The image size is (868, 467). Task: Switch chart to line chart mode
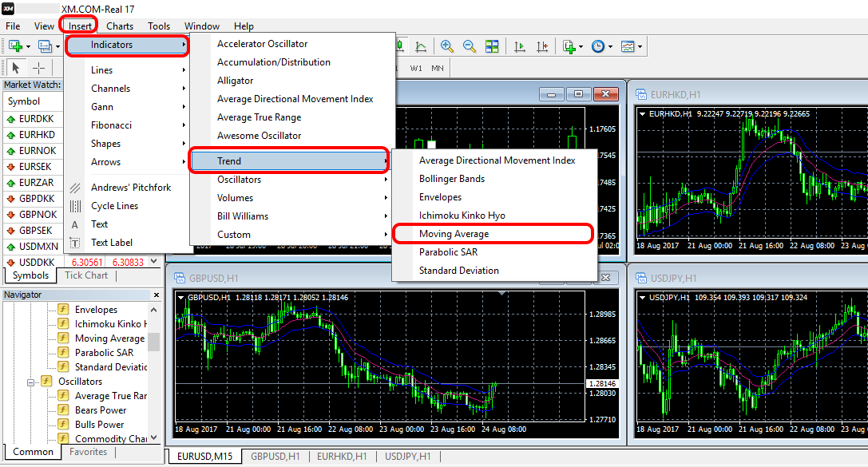[x=421, y=46]
